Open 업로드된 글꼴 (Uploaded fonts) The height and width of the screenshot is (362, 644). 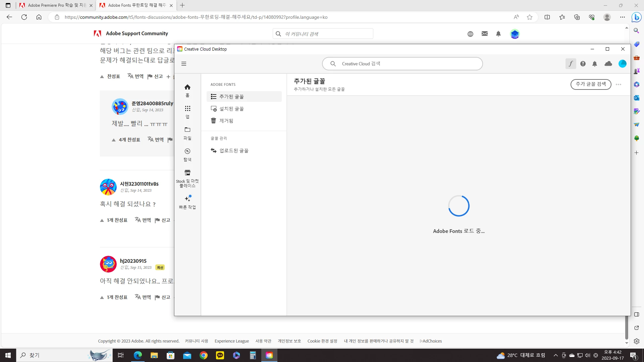pos(234,151)
